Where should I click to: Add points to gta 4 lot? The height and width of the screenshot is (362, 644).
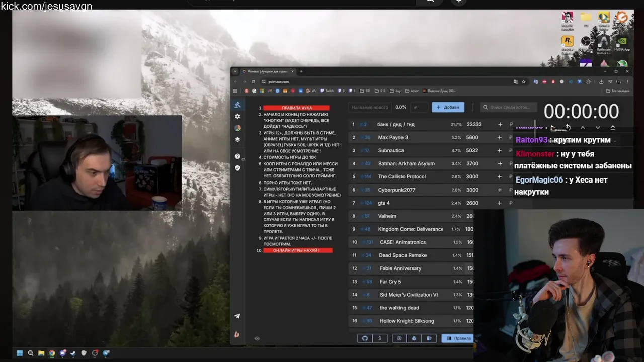[x=500, y=203]
